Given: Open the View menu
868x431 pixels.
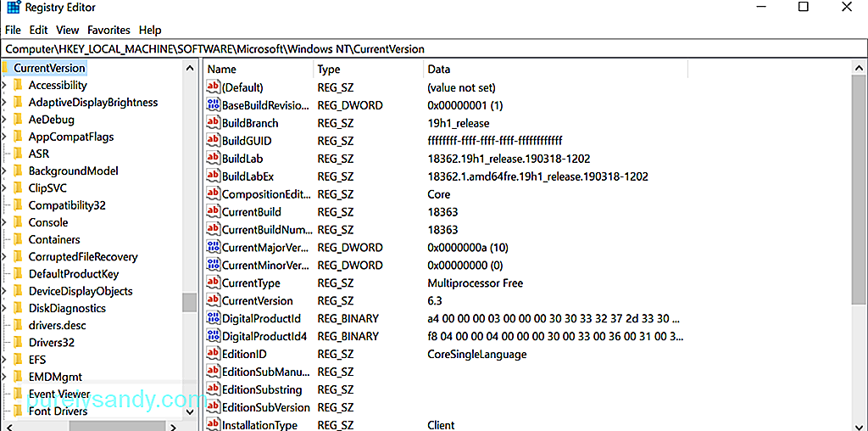Looking at the screenshot, I should coord(68,30).
